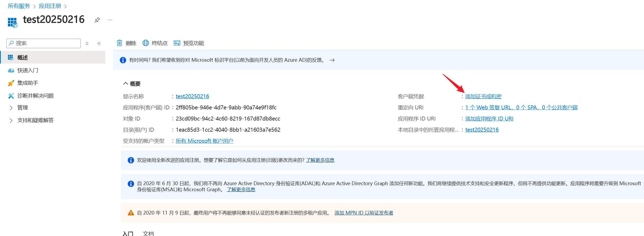Toggle expand/collapse arrows next to the search box

pyautogui.click(x=87, y=43)
